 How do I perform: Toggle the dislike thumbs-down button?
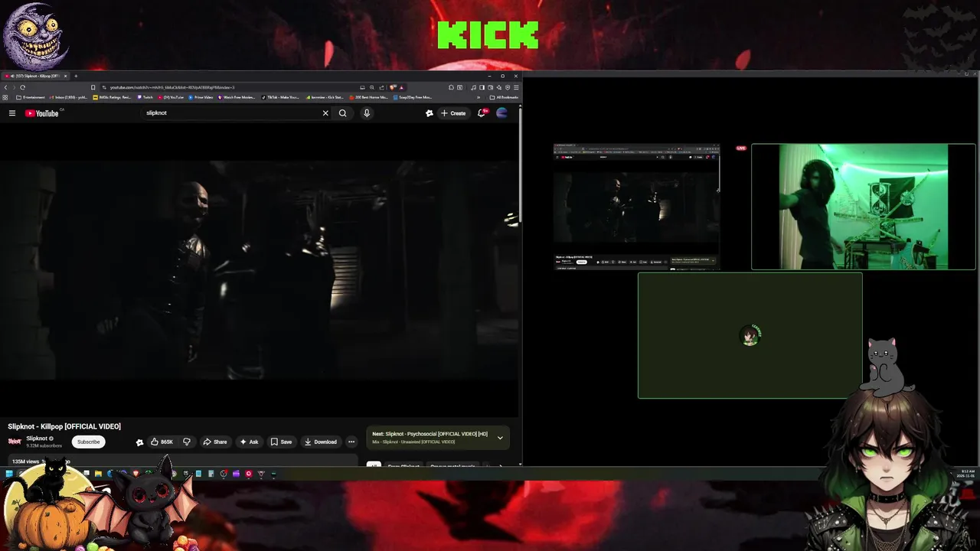[x=186, y=442]
